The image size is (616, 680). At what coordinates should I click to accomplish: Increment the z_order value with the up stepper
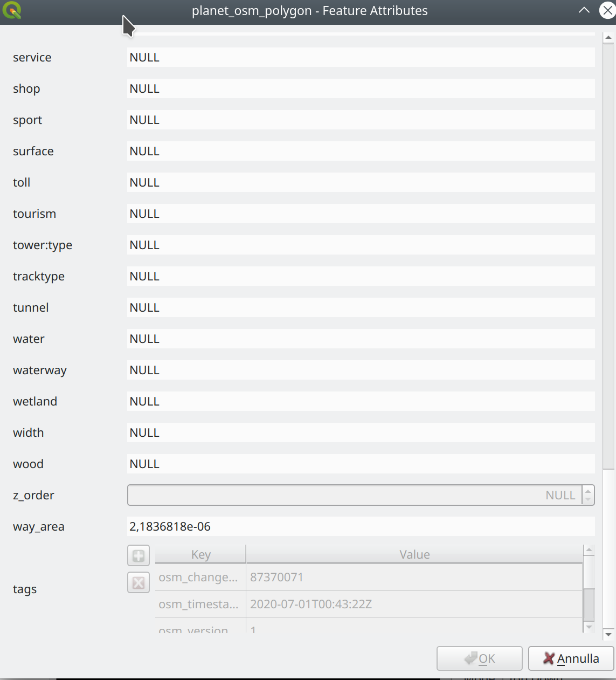pos(589,491)
